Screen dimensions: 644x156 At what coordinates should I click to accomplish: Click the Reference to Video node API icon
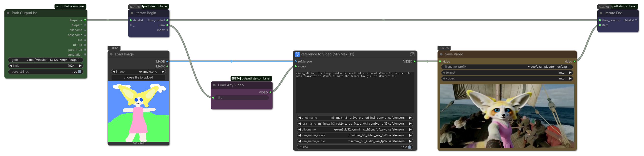[297, 54]
